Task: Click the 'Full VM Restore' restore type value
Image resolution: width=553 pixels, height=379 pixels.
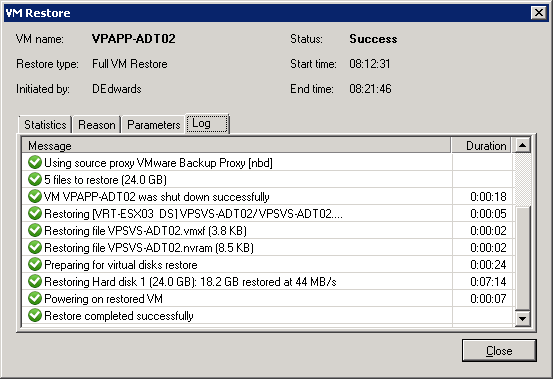Action: point(130,64)
